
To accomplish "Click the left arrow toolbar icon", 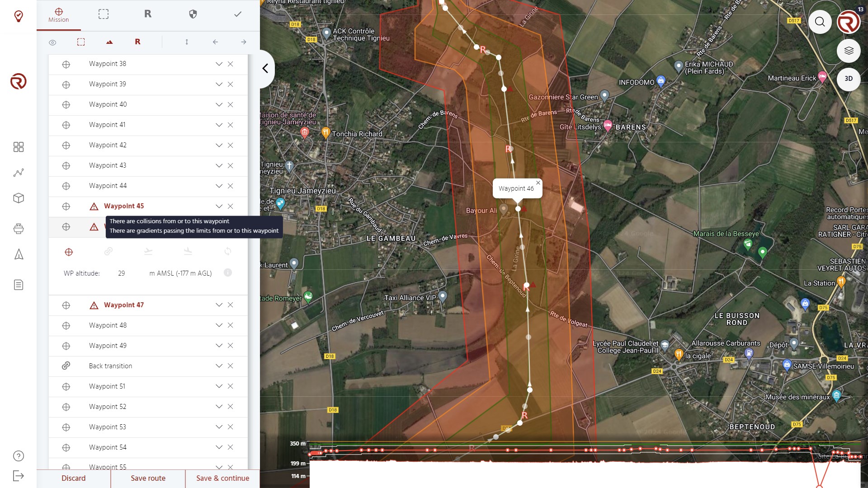I will 215,42.
